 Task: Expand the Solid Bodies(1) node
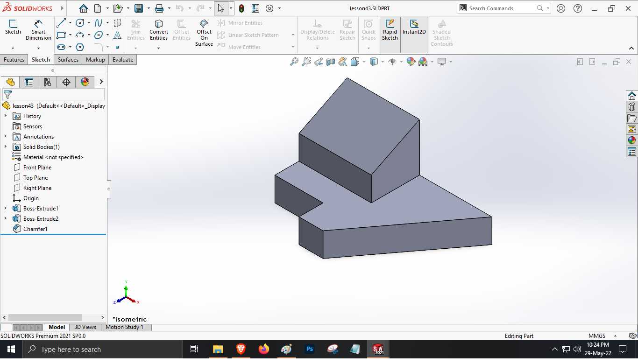[x=6, y=147]
